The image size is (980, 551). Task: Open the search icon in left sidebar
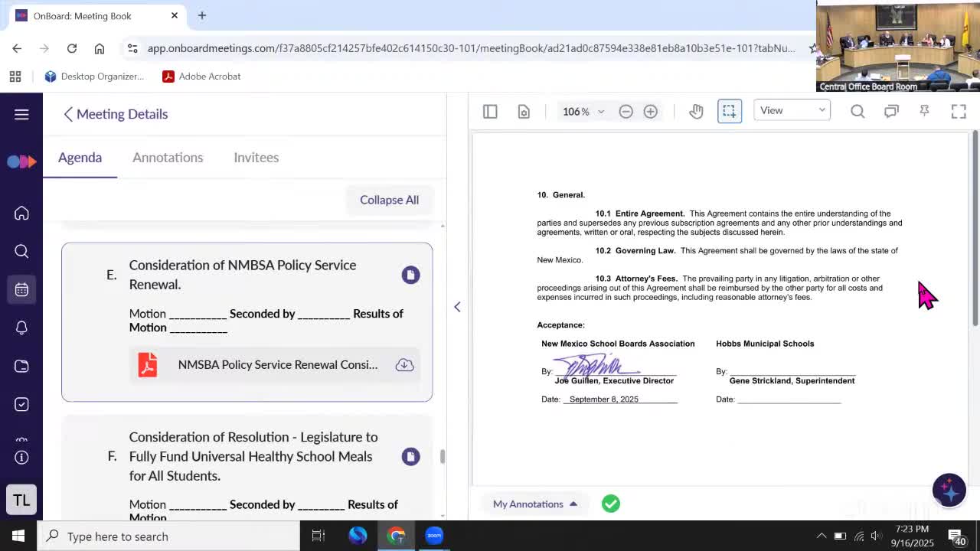click(21, 251)
